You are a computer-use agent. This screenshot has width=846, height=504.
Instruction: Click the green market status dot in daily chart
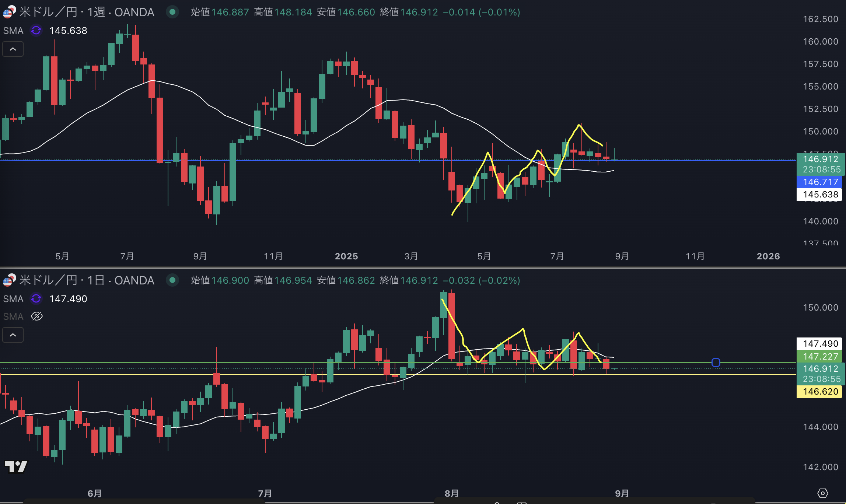point(172,280)
